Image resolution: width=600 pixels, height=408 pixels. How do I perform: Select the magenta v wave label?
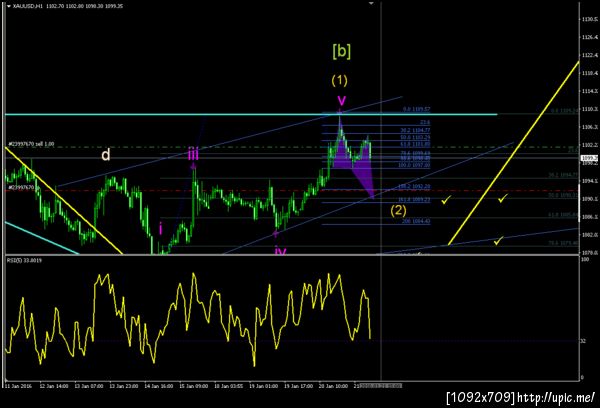pos(341,100)
